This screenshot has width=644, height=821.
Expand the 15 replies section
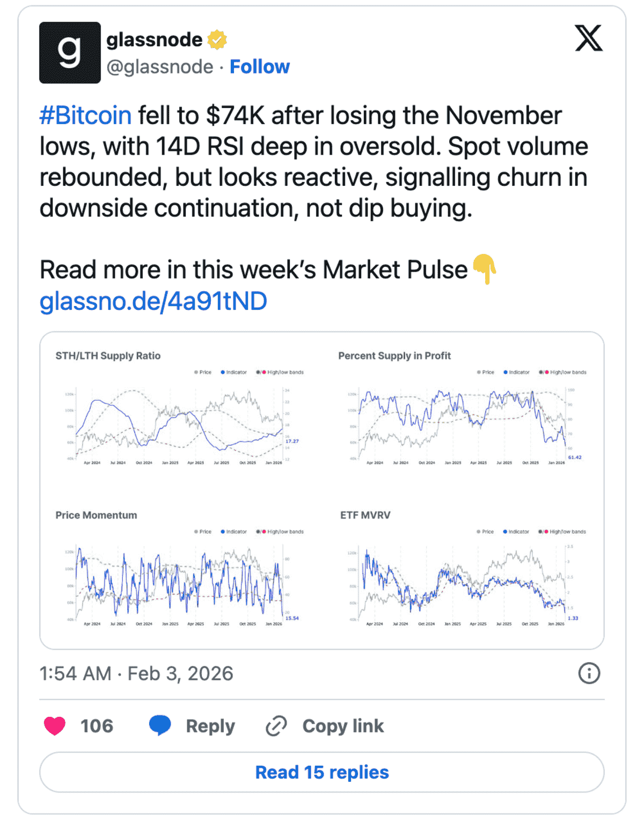pos(322,773)
